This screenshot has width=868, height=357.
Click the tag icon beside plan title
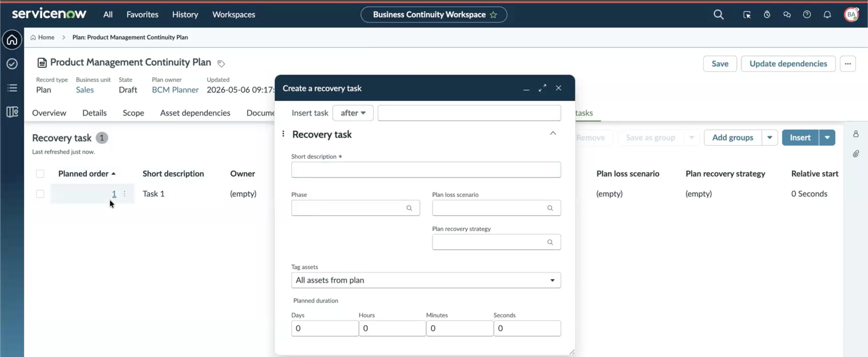point(221,63)
